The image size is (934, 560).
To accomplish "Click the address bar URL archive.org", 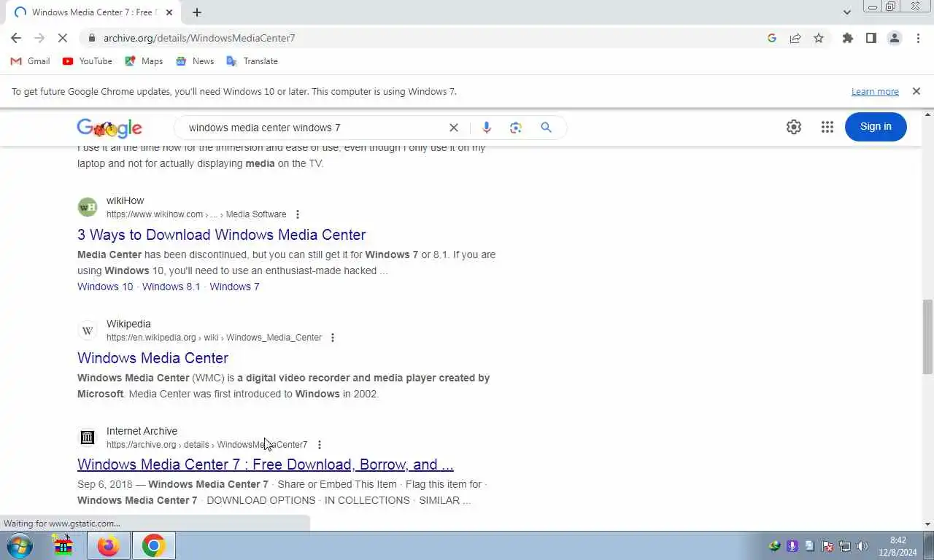I will pos(199,38).
